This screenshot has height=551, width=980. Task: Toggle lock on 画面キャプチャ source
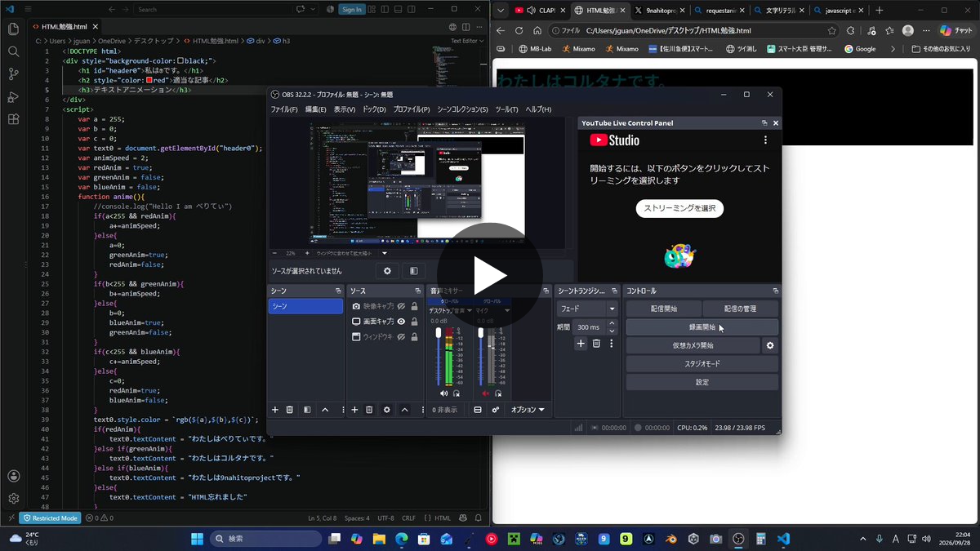tap(415, 322)
